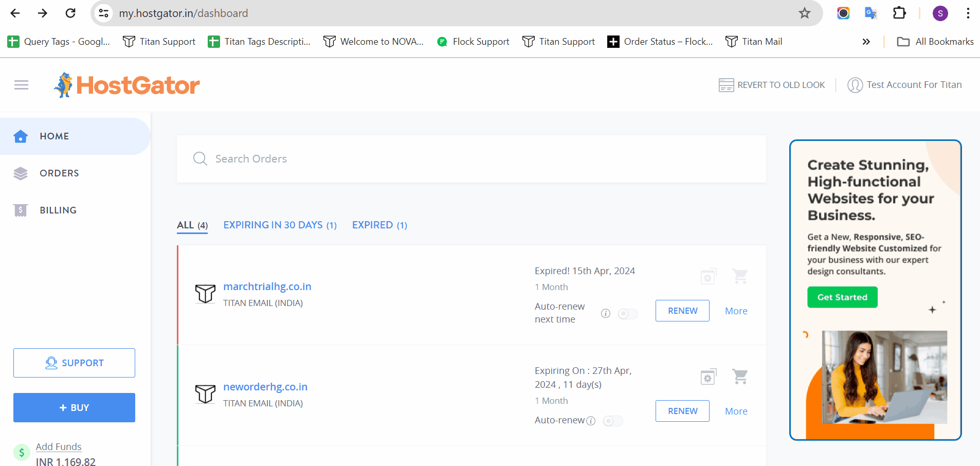
Task: Click the account user avatar icon
Action: (x=855, y=85)
